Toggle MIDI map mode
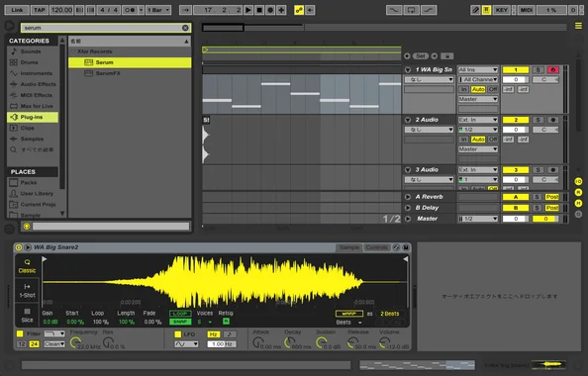The height and width of the screenshot is (376, 588). coord(526,10)
